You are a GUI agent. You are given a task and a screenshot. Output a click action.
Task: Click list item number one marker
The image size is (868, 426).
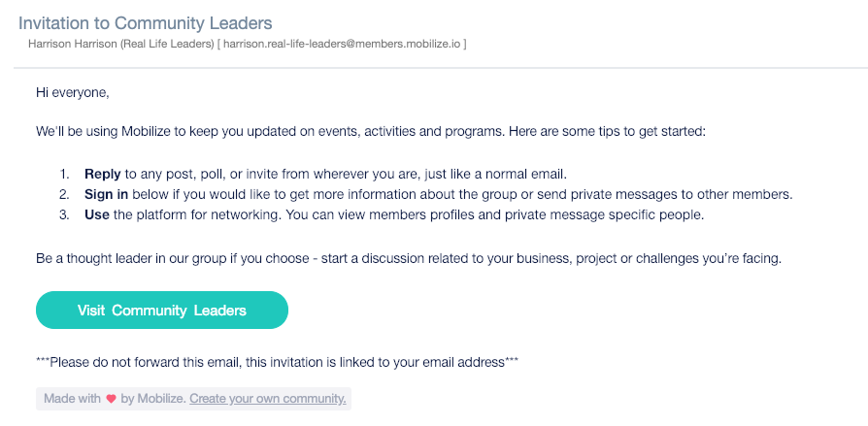[65, 175]
